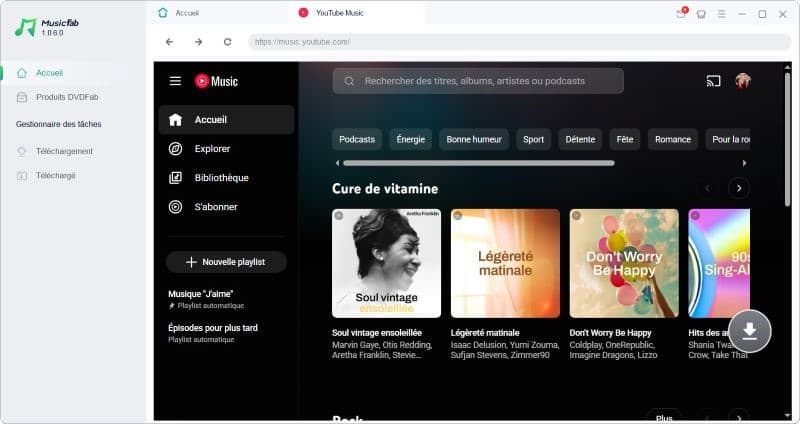Open the Légèreté matinale thumbnail
800x424 pixels.
pyautogui.click(x=505, y=263)
